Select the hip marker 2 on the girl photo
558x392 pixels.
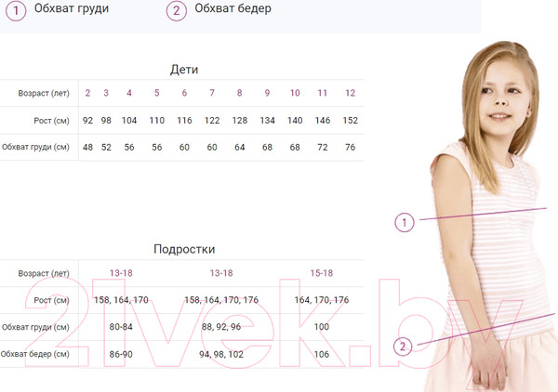(x=403, y=346)
